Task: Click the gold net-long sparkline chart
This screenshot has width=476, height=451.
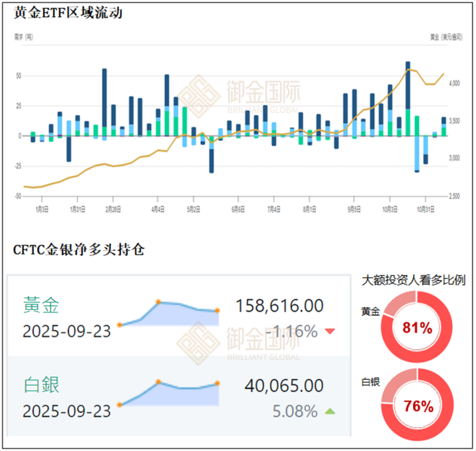Action: pyautogui.click(x=168, y=314)
